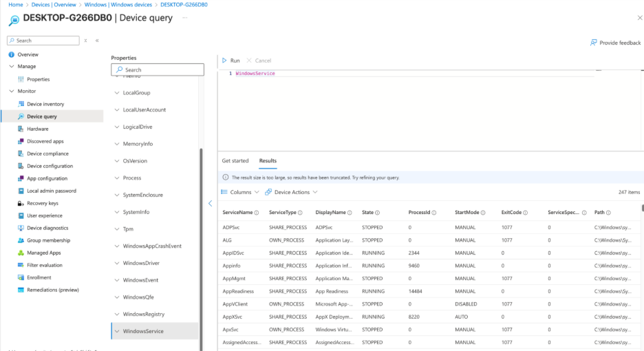The height and width of the screenshot is (351, 644).
Task: Click the ServiceName column info icon
Action: [x=257, y=213]
